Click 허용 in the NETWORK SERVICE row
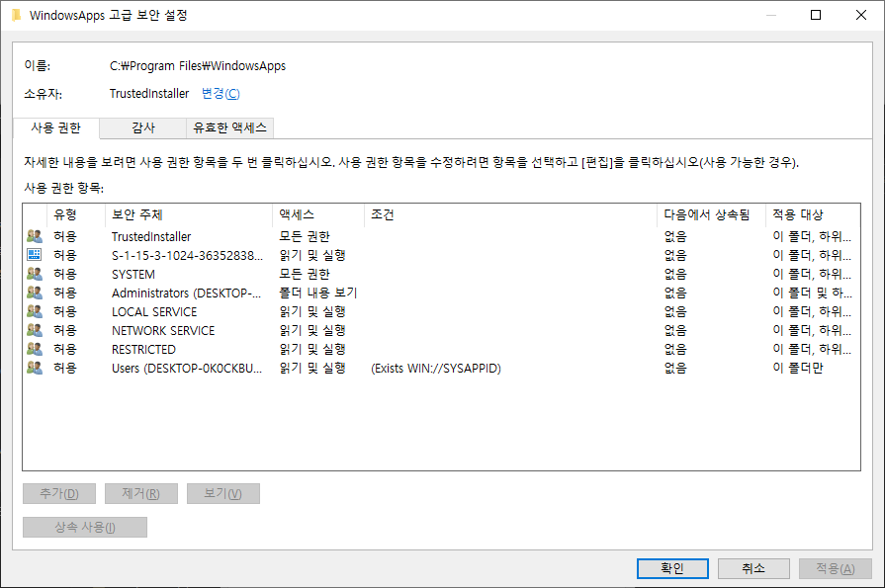Image resolution: width=885 pixels, height=588 pixels. [x=65, y=330]
